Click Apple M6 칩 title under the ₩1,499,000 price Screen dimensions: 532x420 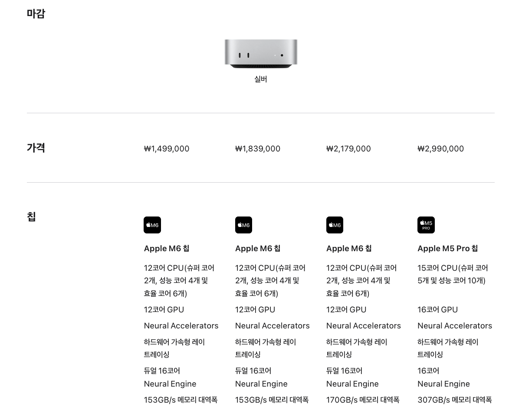pyautogui.click(x=167, y=249)
